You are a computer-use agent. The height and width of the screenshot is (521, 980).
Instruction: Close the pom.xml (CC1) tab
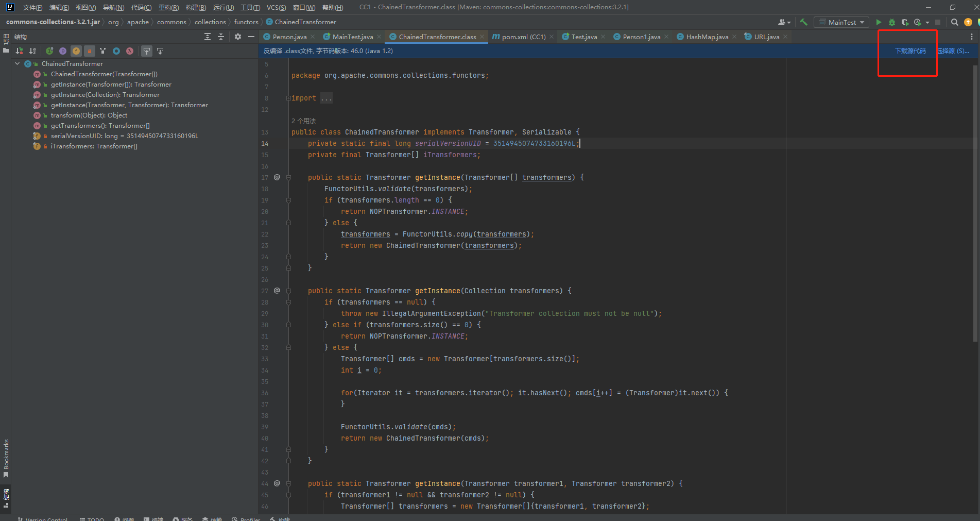[x=552, y=37]
